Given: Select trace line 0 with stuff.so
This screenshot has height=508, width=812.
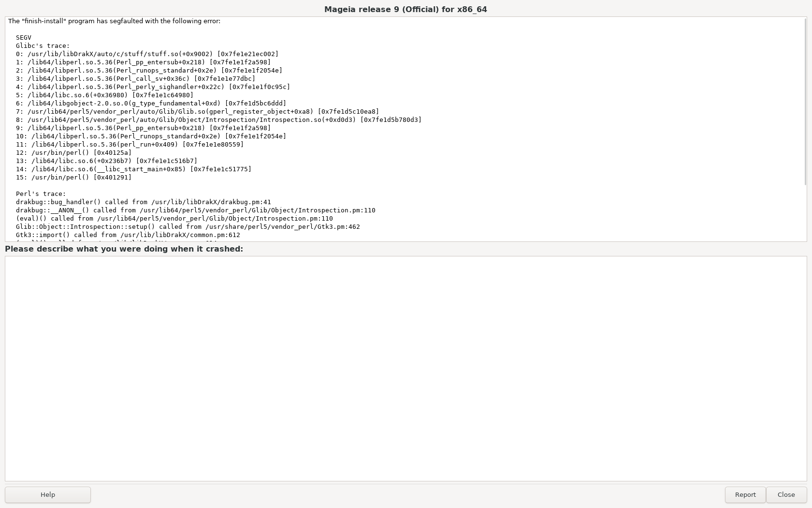Looking at the screenshot, I should [x=147, y=54].
